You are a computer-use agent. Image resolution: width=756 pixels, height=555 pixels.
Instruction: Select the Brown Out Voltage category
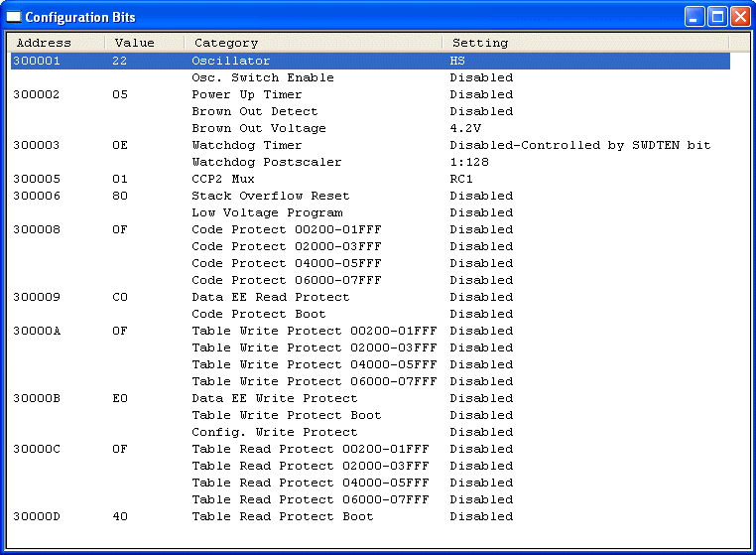click(259, 128)
